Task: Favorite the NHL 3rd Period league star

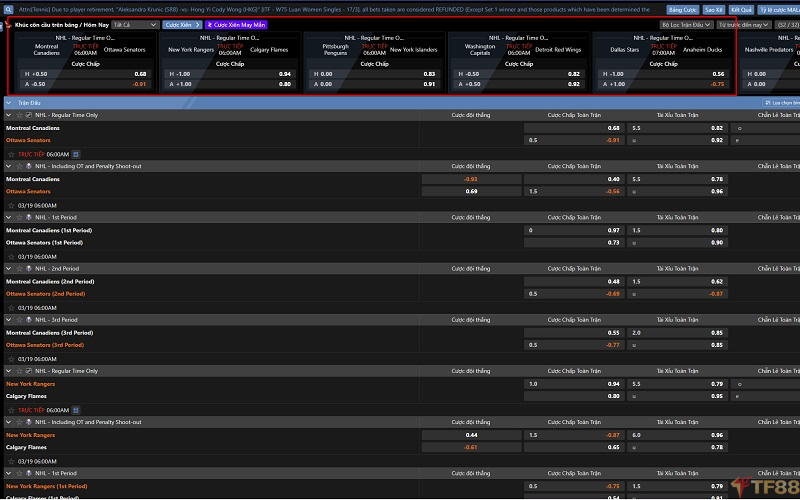Action: click(x=19, y=320)
